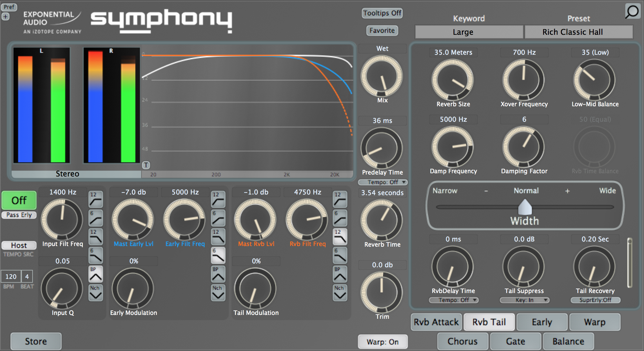This screenshot has width=644, height=351.
Task: Select 6 dB high-cut shape for Rvb filter
Action: tap(340, 255)
